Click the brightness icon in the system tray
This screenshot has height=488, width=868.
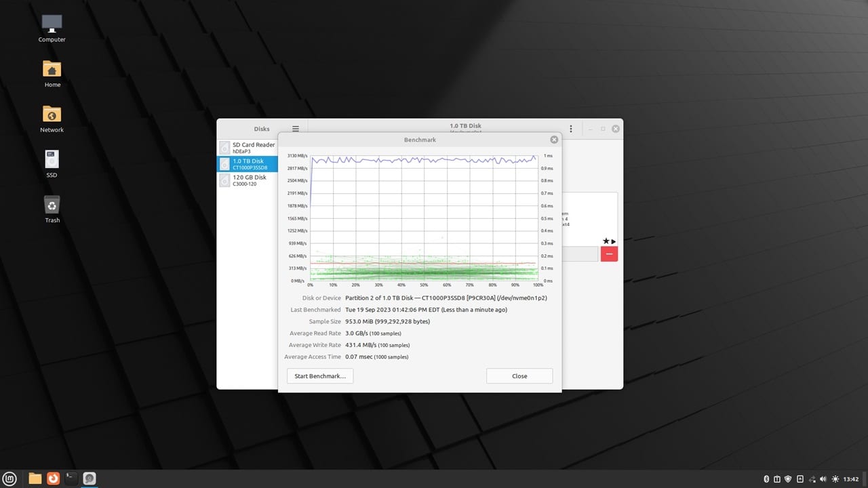pyautogui.click(x=835, y=479)
